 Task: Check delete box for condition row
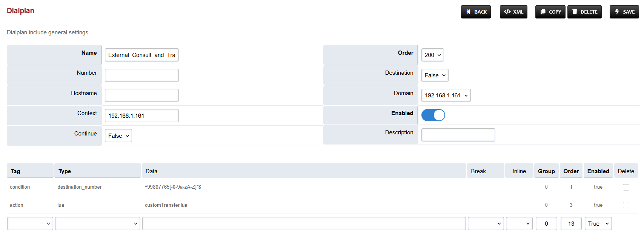(626, 187)
